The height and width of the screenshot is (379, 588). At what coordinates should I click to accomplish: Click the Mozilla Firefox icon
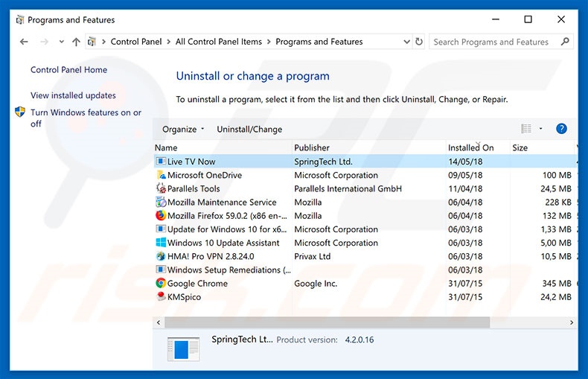tap(161, 215)
